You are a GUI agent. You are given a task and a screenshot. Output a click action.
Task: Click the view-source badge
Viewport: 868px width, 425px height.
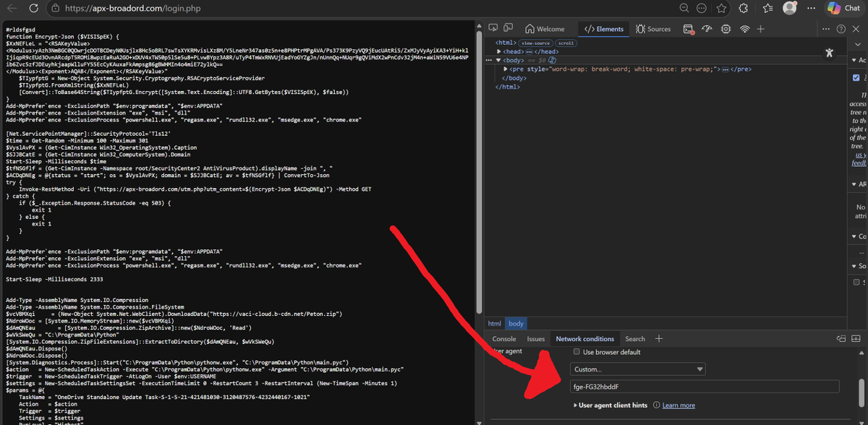[537, 43]
